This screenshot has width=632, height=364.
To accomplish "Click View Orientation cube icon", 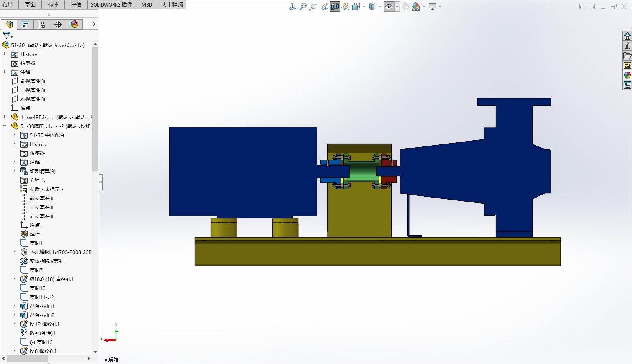I will [x=356, y=7].
